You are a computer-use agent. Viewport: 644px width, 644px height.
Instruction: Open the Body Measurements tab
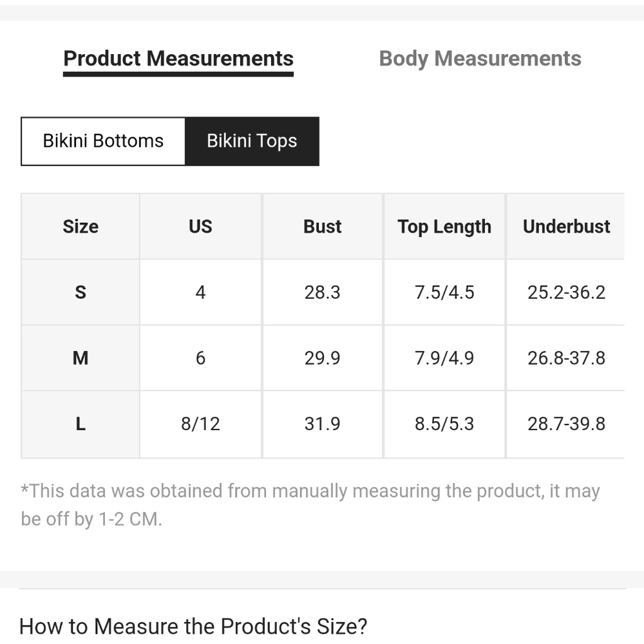click(480, 59)
